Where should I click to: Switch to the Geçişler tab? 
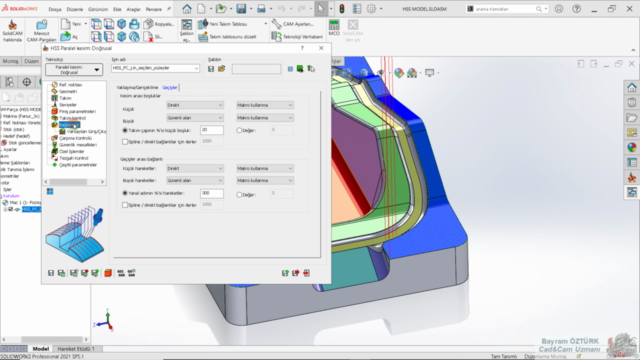169,87
